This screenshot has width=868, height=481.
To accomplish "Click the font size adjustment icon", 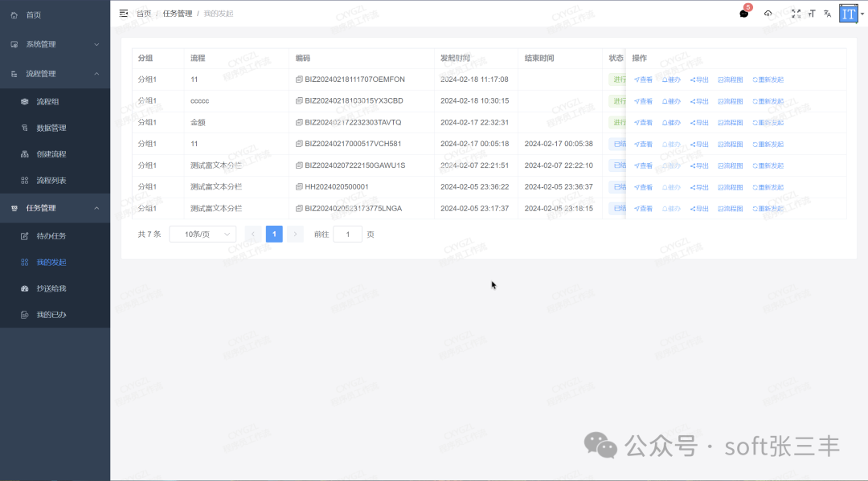I will coord(812,14).
